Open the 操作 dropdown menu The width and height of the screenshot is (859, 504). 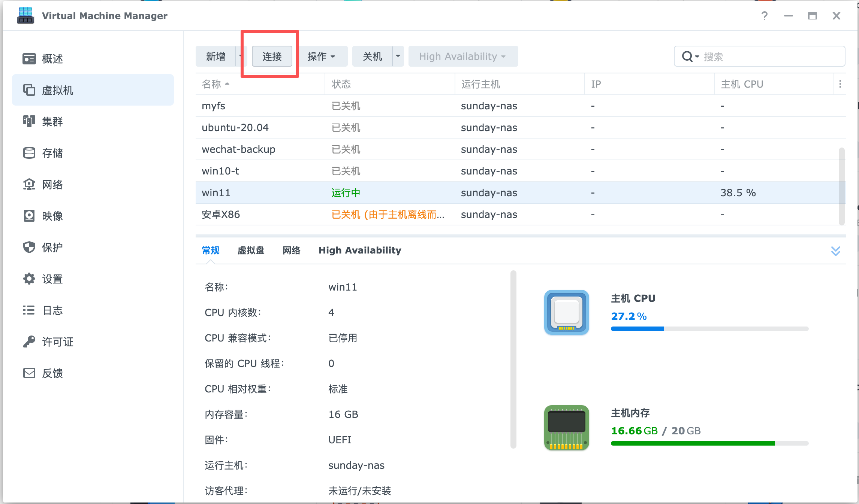(x=321, y=57)
